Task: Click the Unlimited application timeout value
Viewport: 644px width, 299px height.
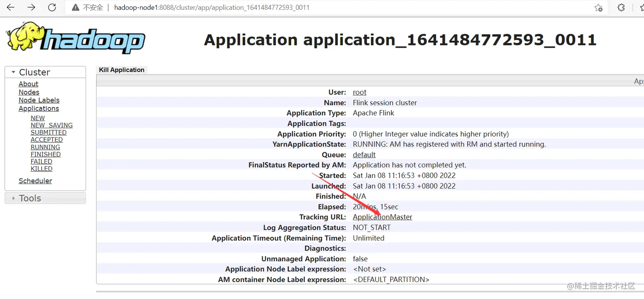Action: pyautogui.click(x=368, y=238)
